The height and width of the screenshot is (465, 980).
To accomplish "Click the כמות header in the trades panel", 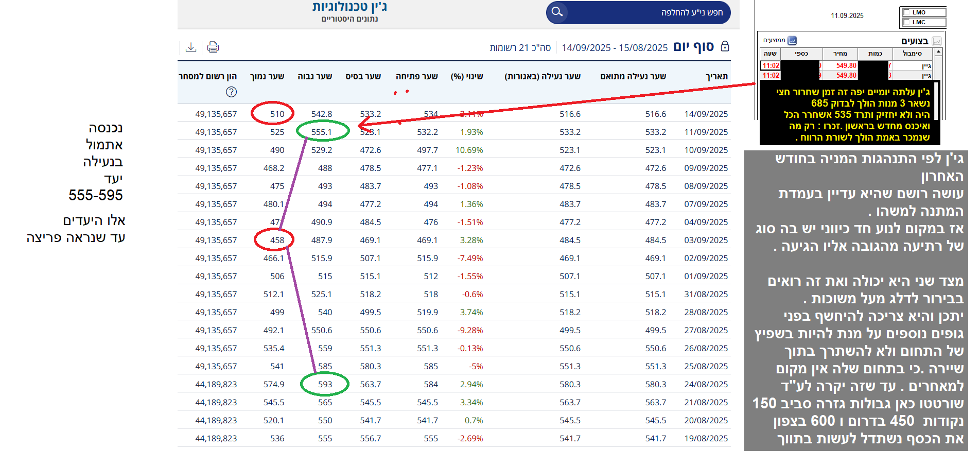I will [x=875, y=54].
